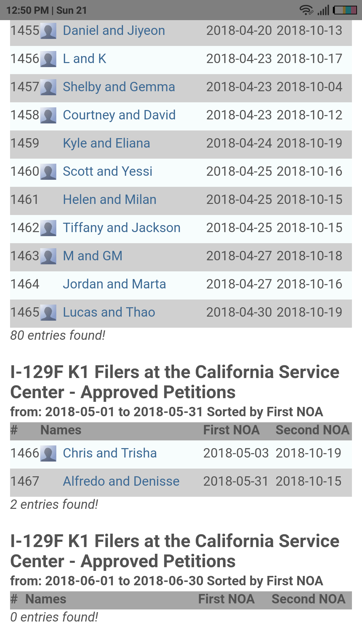
Task: Open the Helen and Milan timeline link
Action: 110,200
